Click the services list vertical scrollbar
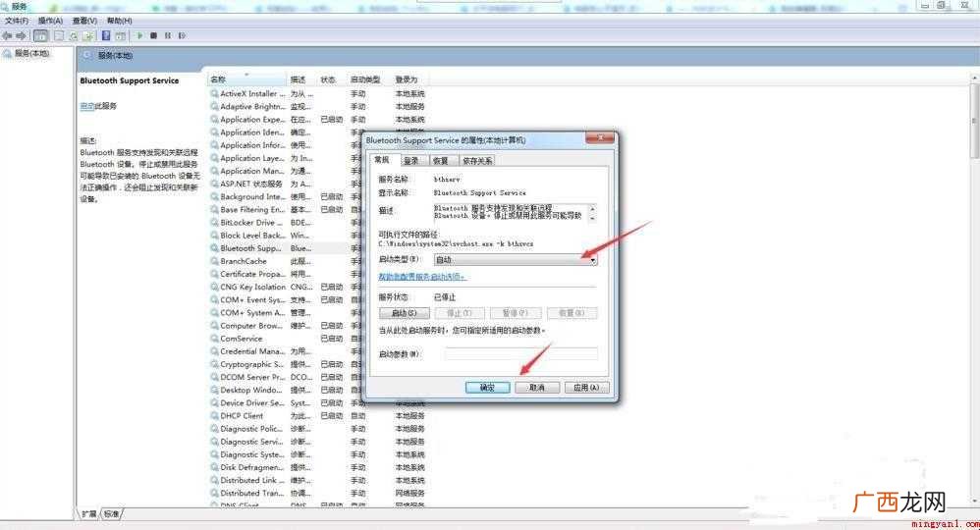Image resolution: width=980 pixels, height=530 pixels. 975,291
